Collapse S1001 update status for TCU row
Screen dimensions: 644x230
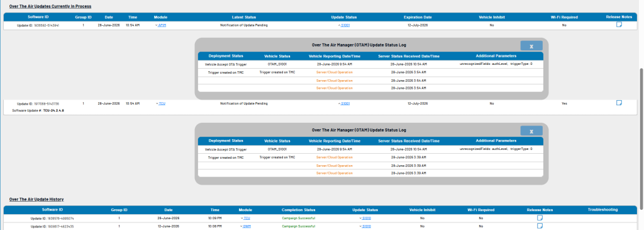tap(344, 104)
